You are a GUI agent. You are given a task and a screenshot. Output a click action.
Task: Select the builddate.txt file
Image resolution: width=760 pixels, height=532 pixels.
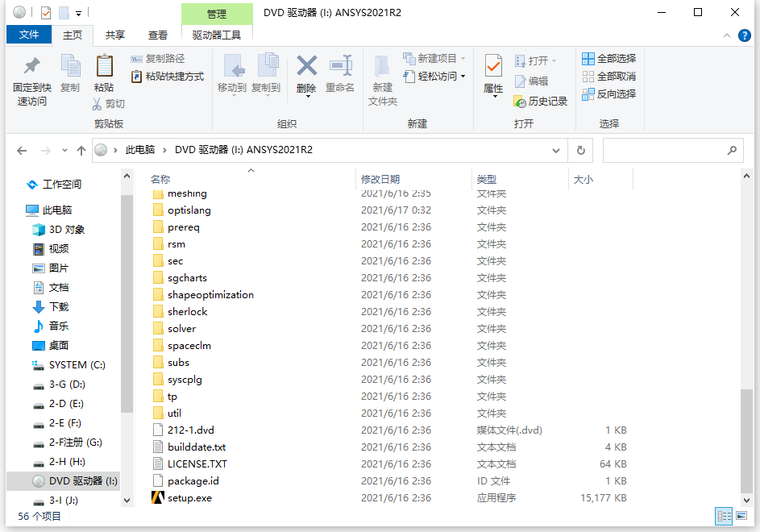coord(197,447)
